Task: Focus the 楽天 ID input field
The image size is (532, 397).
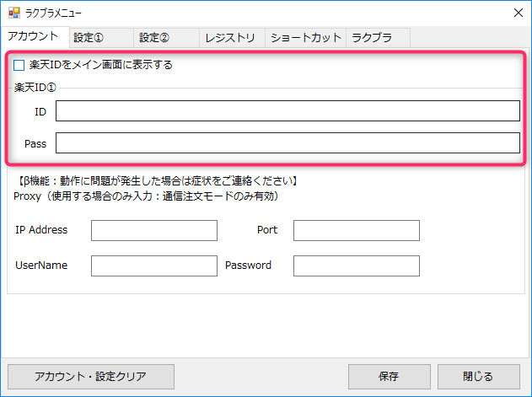Action: click(287, 111)
